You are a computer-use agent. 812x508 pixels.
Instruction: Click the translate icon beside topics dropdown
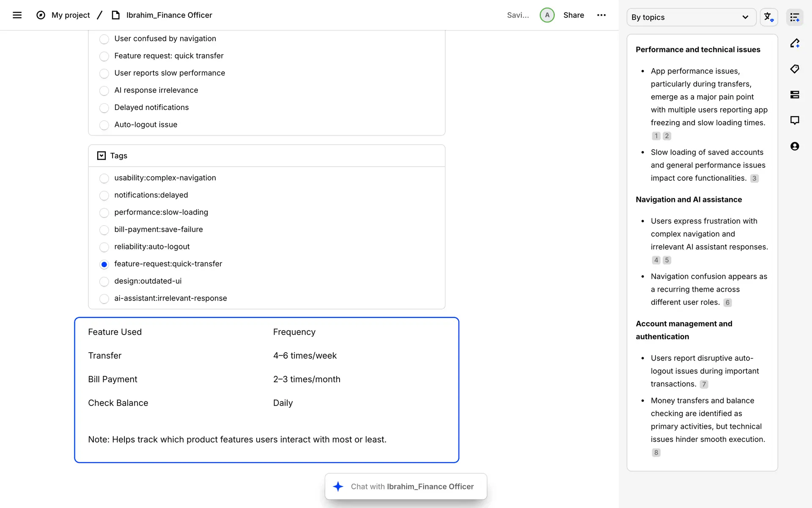pos(768,17)
